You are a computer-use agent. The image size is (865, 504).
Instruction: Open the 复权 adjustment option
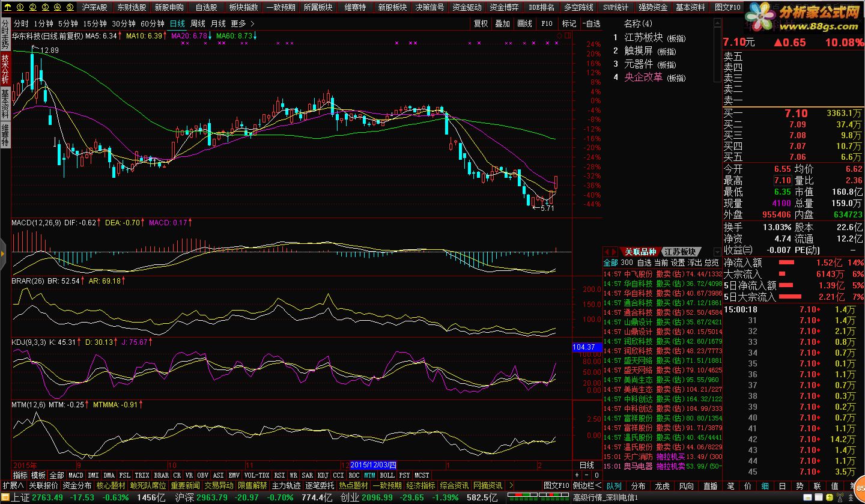click(481, 23)
